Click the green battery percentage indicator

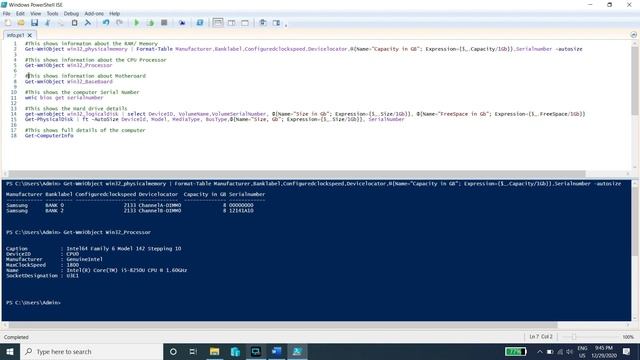pos(516,351)
